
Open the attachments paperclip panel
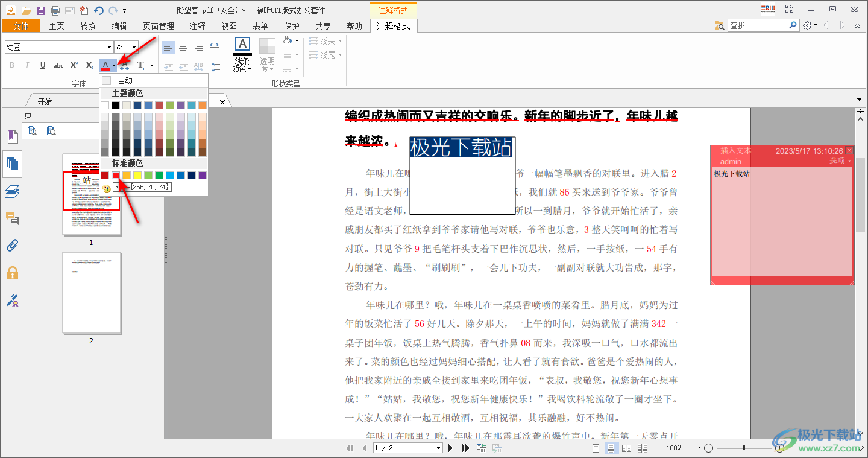point(13,245)
